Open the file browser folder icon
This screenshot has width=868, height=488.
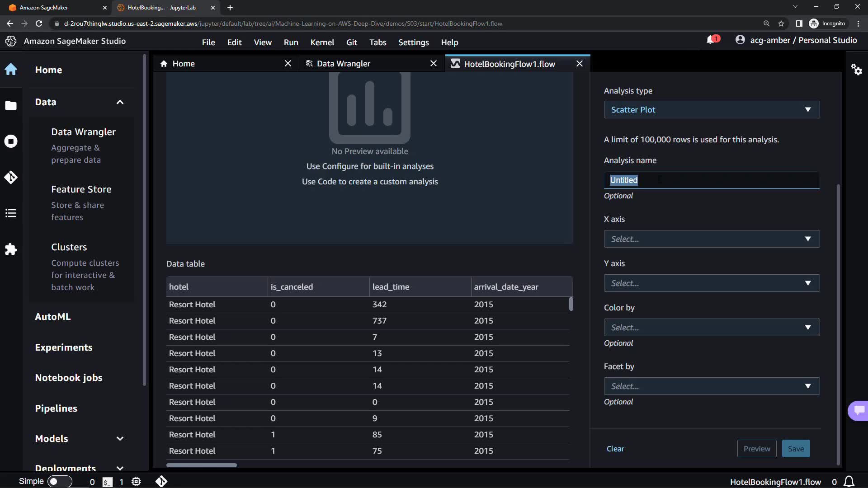tap(11, 106)
